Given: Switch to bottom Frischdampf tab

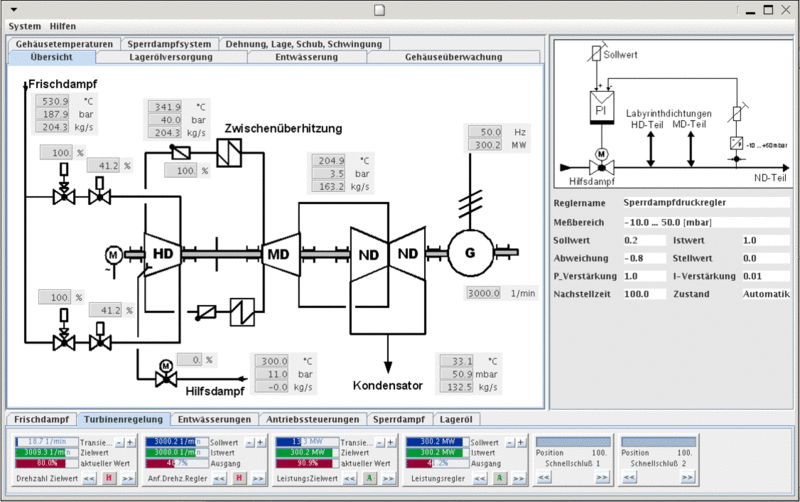Looking at the screenshot, I should click(x=41, y=419).
